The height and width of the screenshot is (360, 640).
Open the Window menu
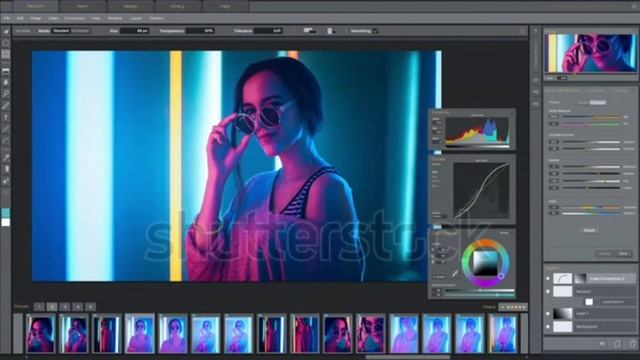point(115,18)
